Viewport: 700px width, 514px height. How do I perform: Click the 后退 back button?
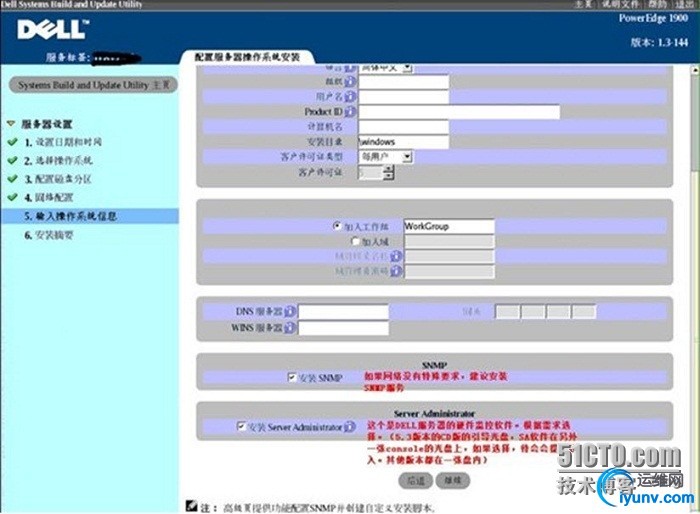click(x=415, y=481)
